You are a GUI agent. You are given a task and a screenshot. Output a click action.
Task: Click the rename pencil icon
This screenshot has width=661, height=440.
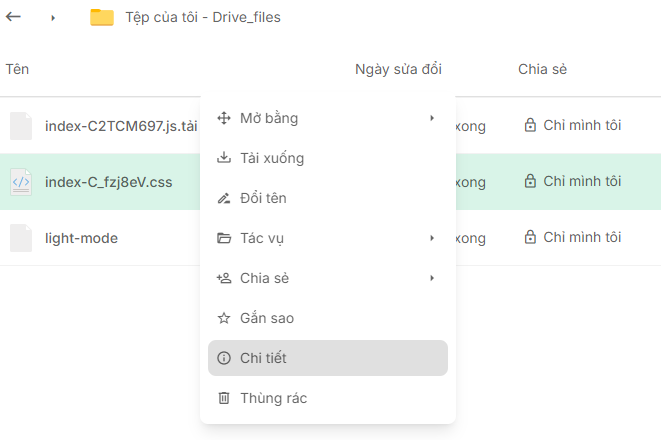click(224, 198)
